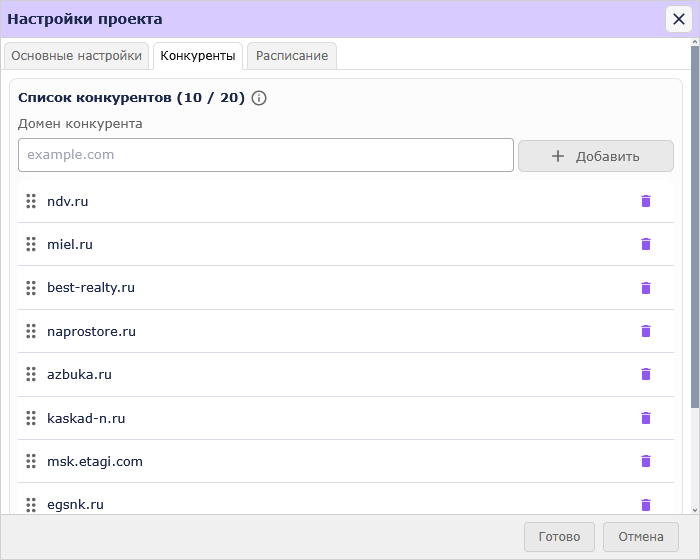Click the Список конкурентов (10 / 20) heading
The width and height of the screenshot is (700, 560).
tap(131, 98)
